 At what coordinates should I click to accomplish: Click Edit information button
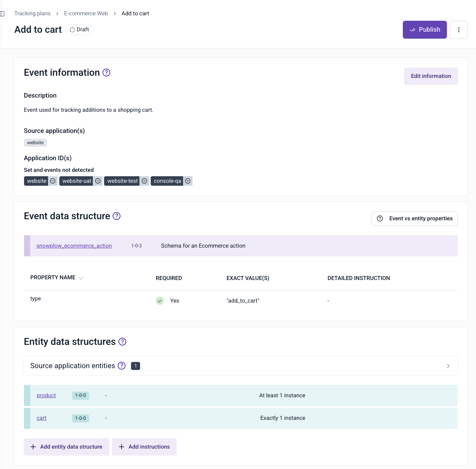(x=431, y=76)
